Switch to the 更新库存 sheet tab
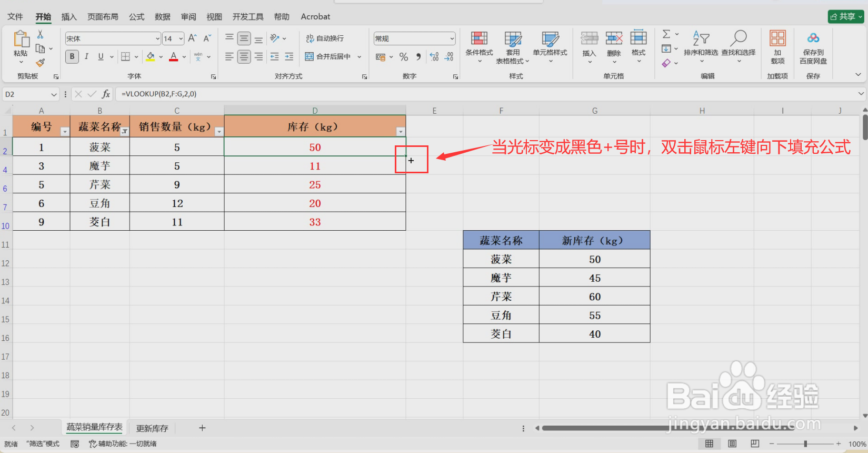Viewport: 868px width, 453px height. (x=152, y=428)
